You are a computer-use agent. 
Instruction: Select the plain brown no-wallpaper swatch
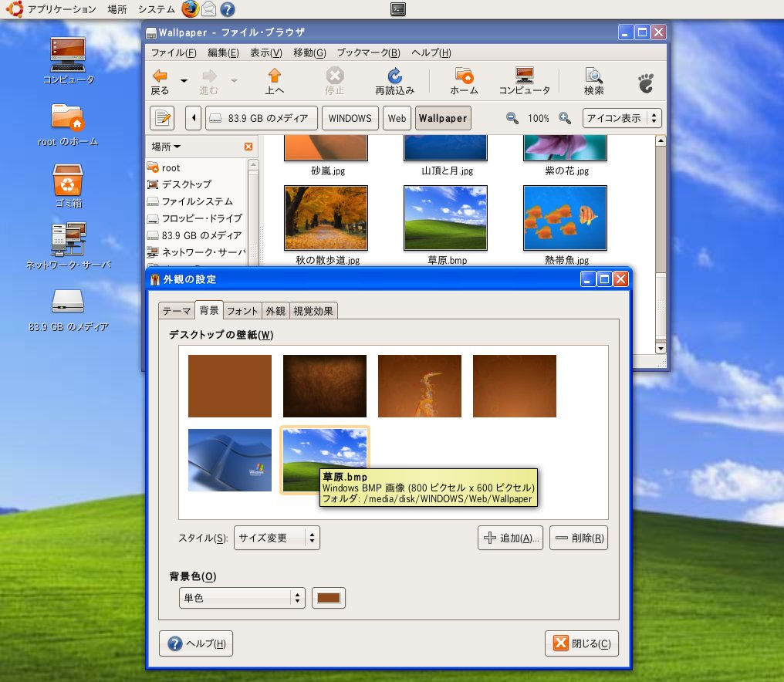point(230,386)
